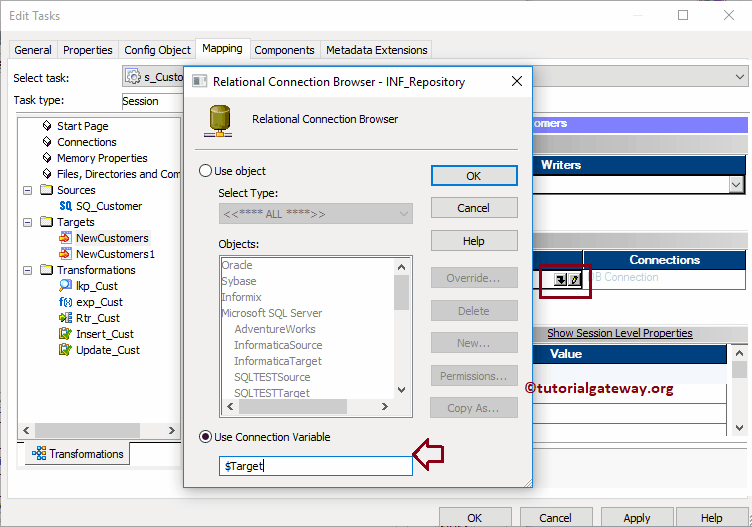This screenshot has width=752, height=527.
Task: Select the exp_Cust expression icon
Action: [65, 302]
